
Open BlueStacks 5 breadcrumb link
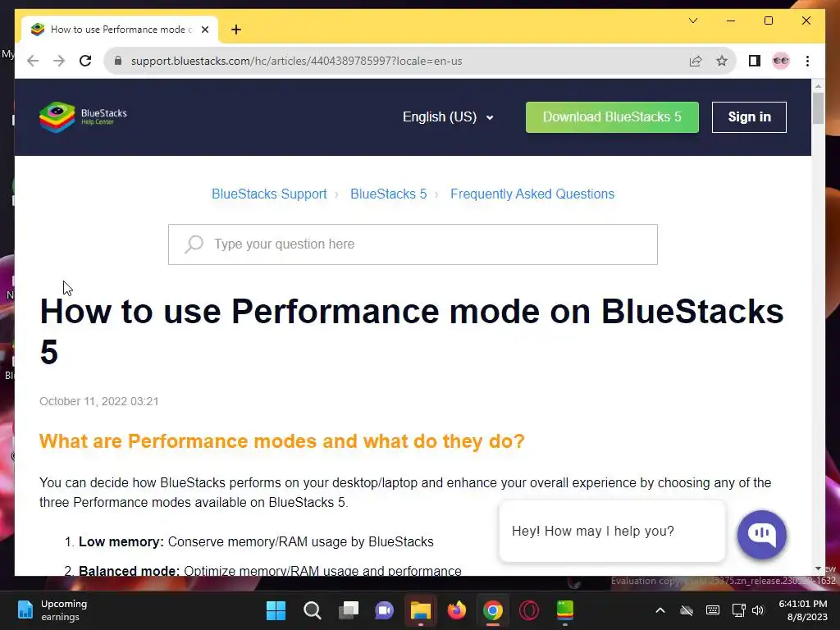pyautogui.click(x=388, y=194)
